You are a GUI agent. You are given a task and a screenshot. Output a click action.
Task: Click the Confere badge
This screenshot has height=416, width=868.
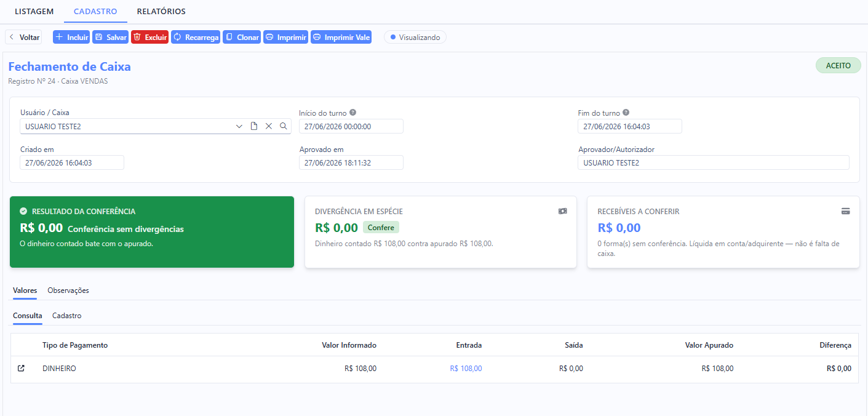point(381,228)
